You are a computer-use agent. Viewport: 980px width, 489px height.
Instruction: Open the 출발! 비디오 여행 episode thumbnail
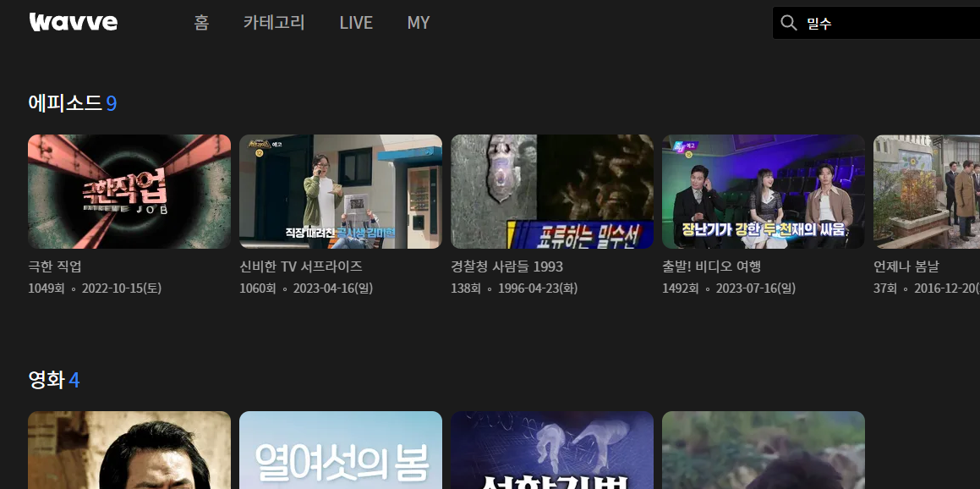[763, 191]
